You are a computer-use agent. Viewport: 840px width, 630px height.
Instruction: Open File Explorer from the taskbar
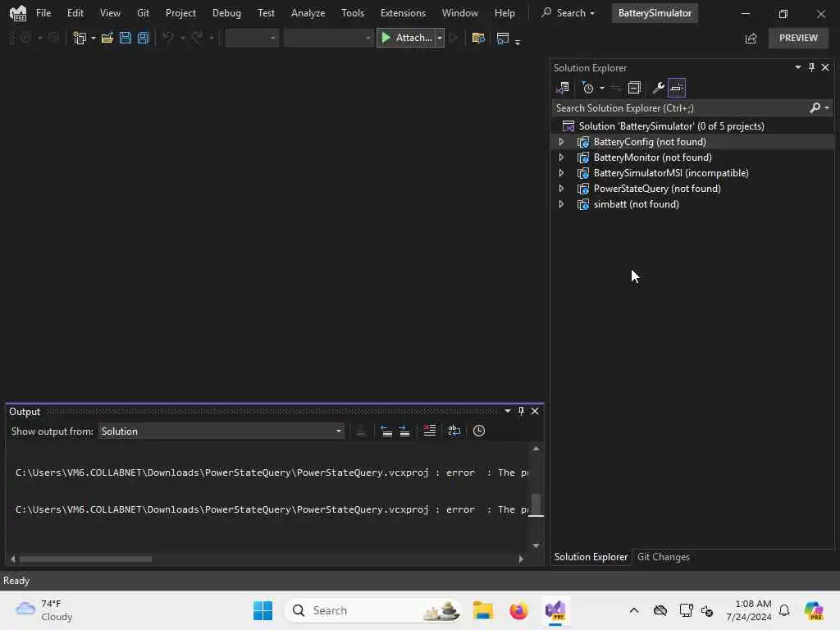point(482,610)
